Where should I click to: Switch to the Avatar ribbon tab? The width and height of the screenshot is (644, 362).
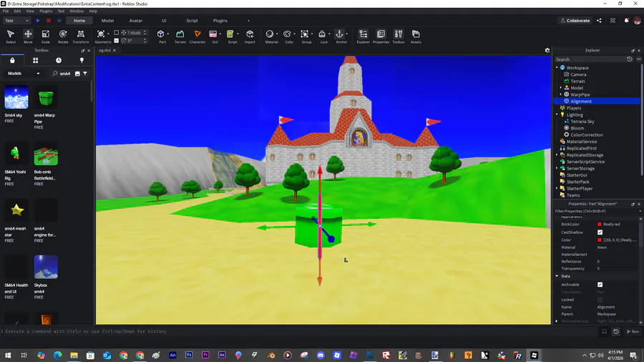pos(135,21)
